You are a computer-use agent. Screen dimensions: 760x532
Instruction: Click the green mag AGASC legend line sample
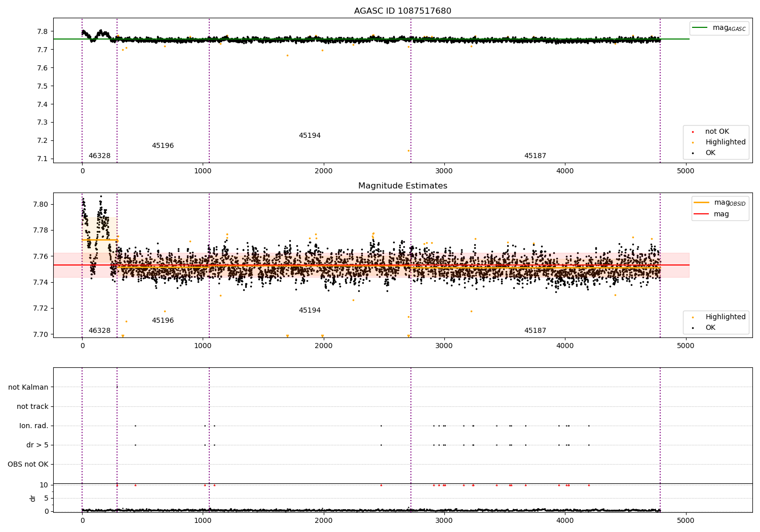click(700, 28)
